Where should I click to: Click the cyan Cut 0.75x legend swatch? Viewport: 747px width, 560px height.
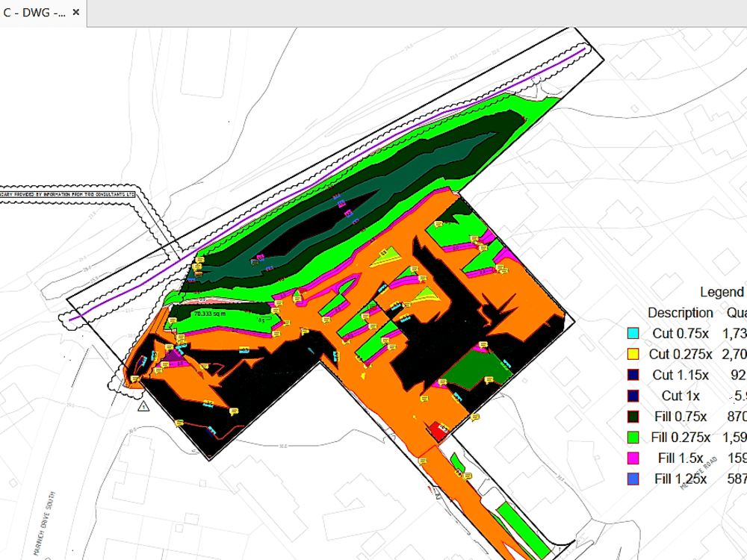[x=633, y=333]
